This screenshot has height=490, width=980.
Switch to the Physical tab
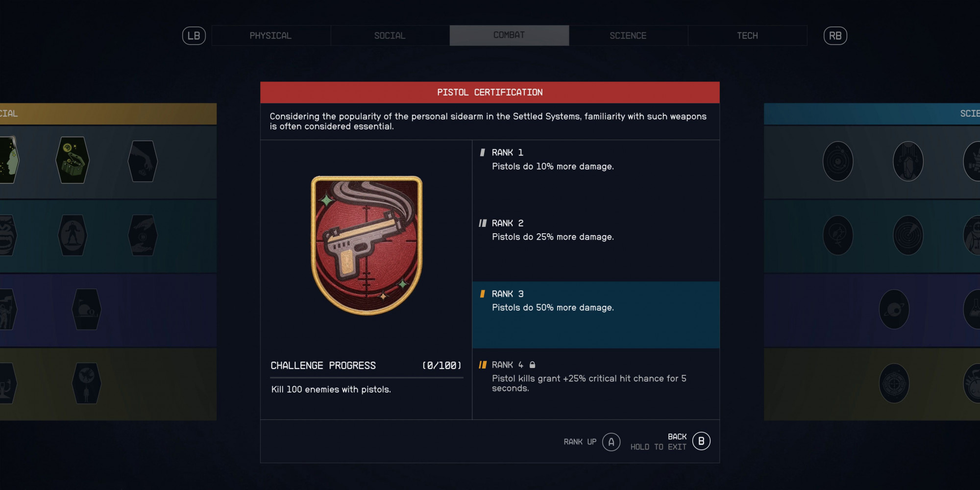click(x=271, y=36)
